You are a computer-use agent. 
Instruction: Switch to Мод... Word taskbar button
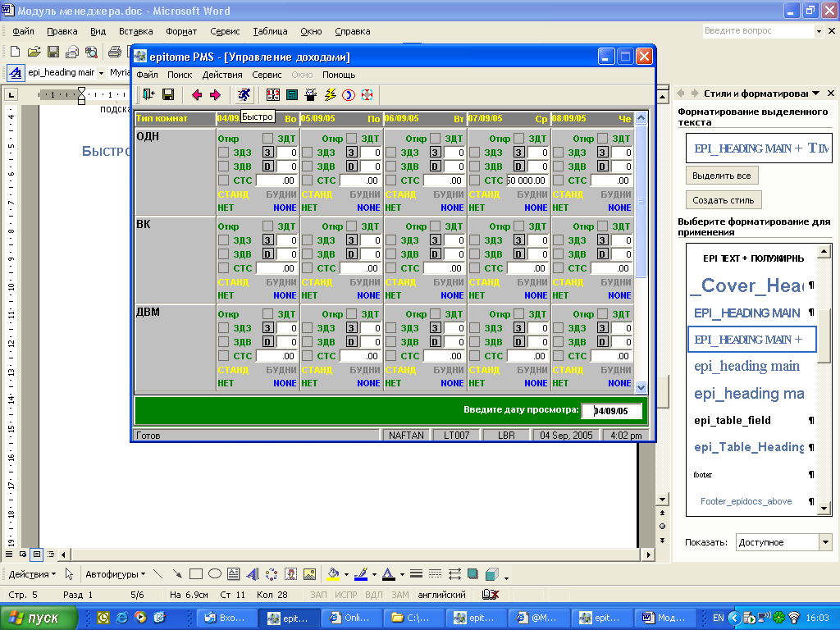(x=664, y=618)
